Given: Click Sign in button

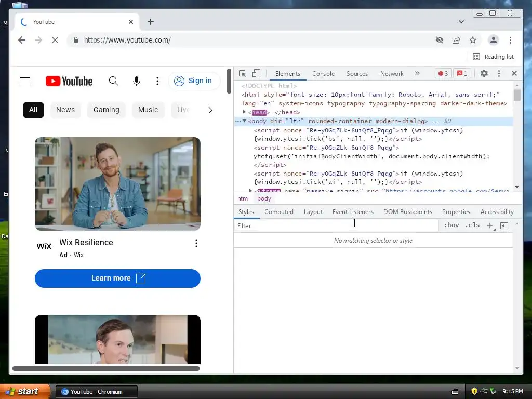Looking at the screenshot, I should click(194, 81).
